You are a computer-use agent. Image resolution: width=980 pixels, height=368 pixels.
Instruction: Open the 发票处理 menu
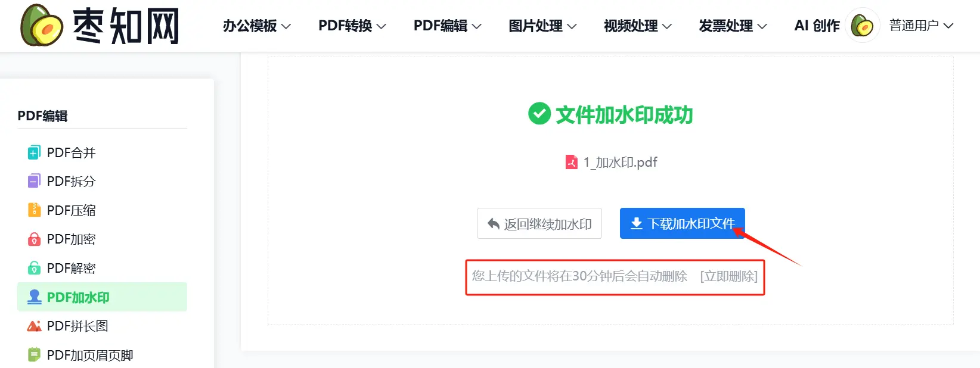733,26
